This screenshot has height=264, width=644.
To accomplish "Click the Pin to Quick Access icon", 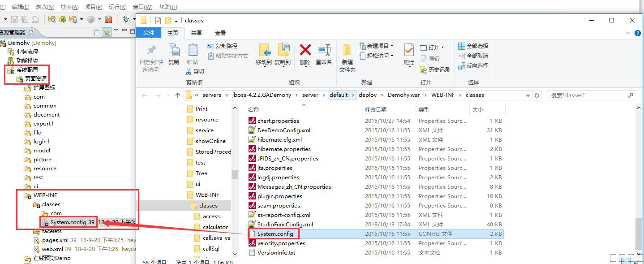I will pos(151,50).
